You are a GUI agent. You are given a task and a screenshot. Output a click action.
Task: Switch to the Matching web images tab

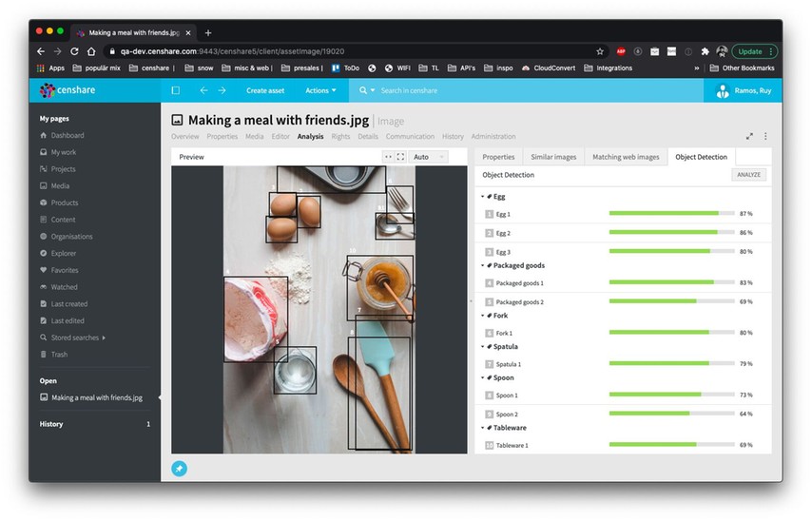[x=625, y=157]
